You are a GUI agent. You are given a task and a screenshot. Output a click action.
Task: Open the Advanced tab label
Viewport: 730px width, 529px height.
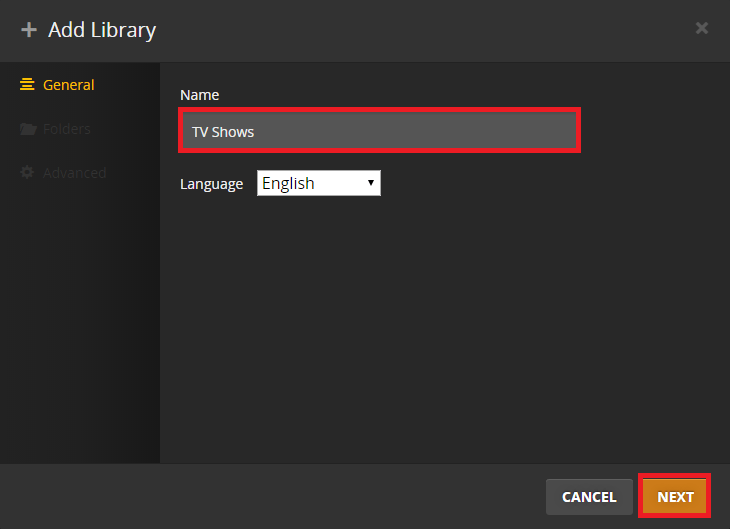point(74,173)
